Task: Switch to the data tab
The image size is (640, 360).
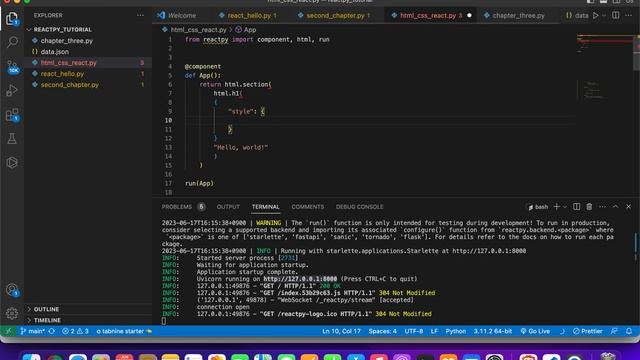Action: [x=577, y=16]
